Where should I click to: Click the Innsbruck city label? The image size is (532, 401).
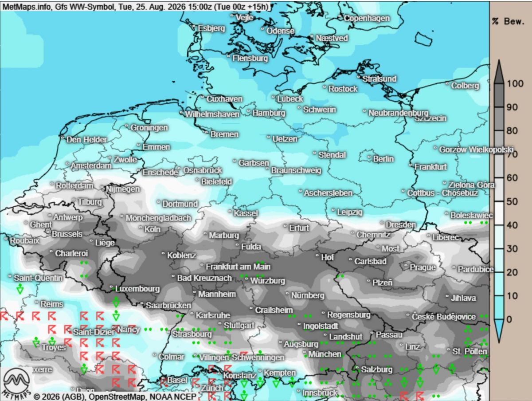[x=320, y=393]
